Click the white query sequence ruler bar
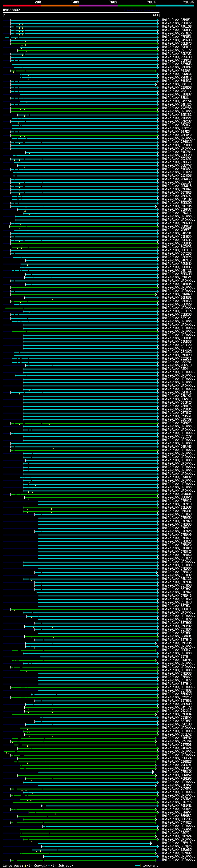The image size is (197, 868). click(81, 13)
